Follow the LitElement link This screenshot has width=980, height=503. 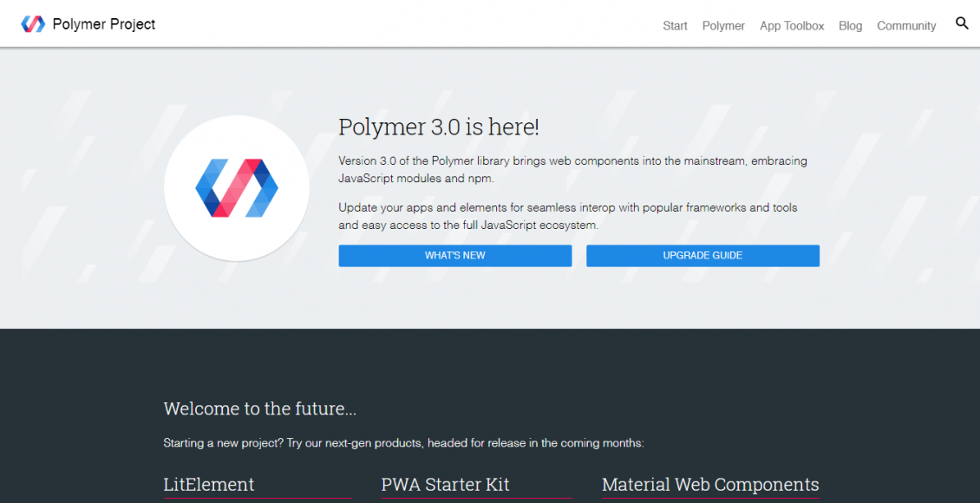pyautogui.click(x=209, y=485)
